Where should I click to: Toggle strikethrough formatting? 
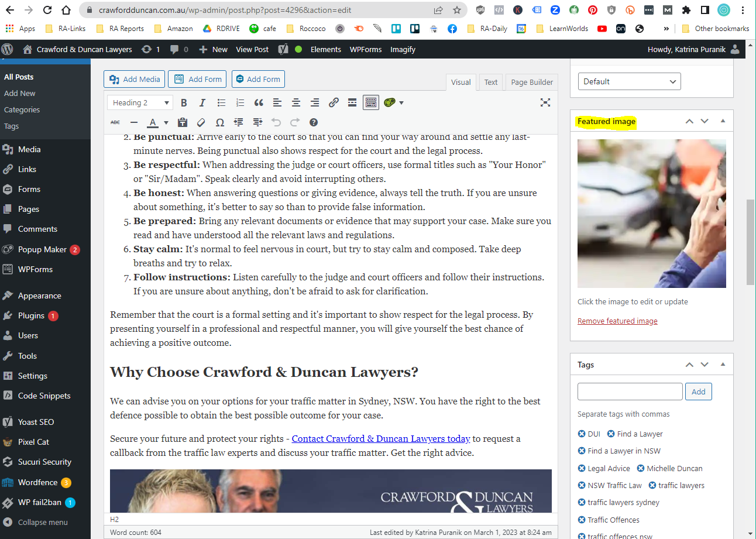115,122
